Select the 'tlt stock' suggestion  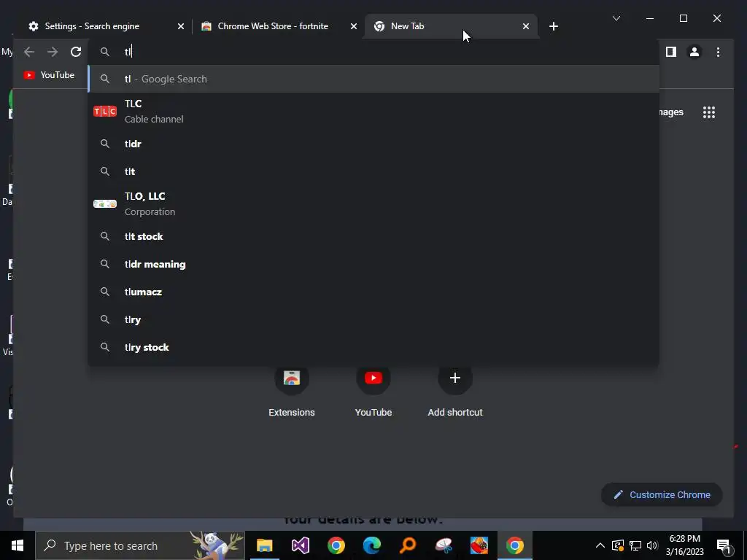pyautogui.click(x=373, y=237)
